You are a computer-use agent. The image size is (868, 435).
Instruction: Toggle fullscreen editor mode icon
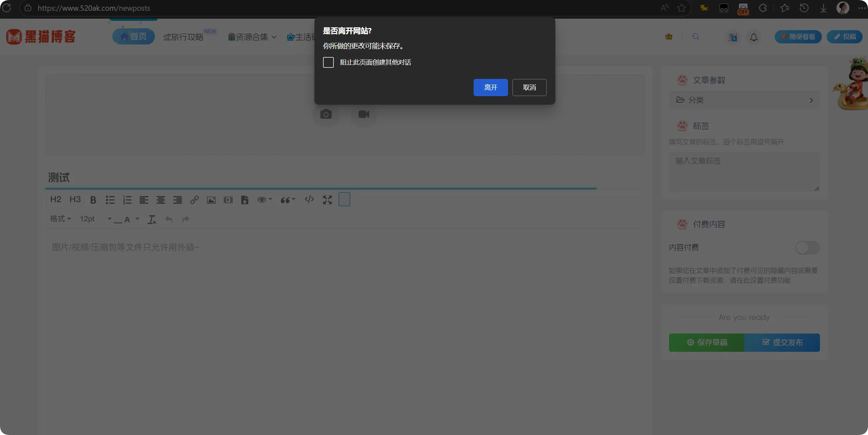pos(327,200)
